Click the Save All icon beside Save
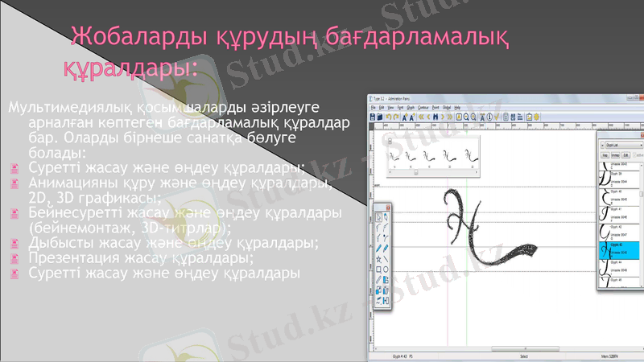This screenshot has width=644, height=362. pyautogui.click(x=380, y=117)
